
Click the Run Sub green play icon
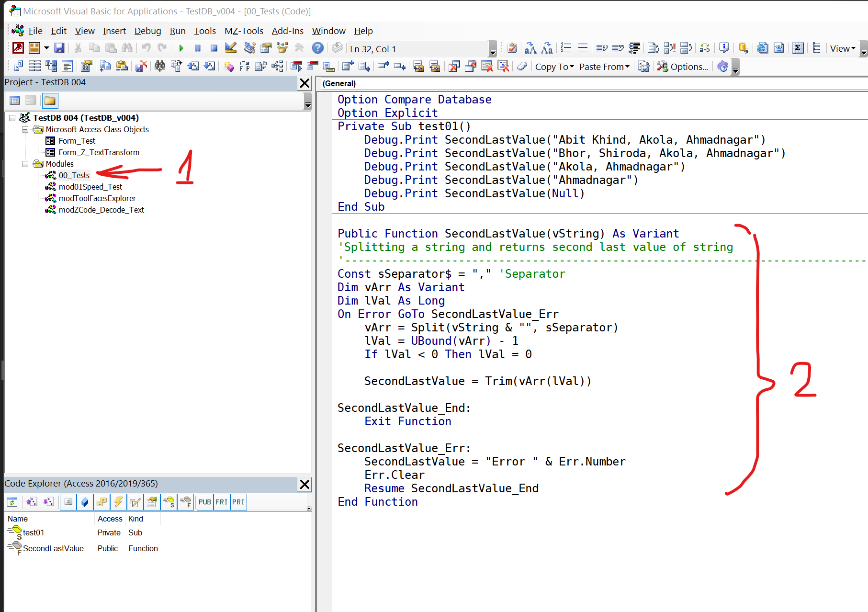(181, 48)
